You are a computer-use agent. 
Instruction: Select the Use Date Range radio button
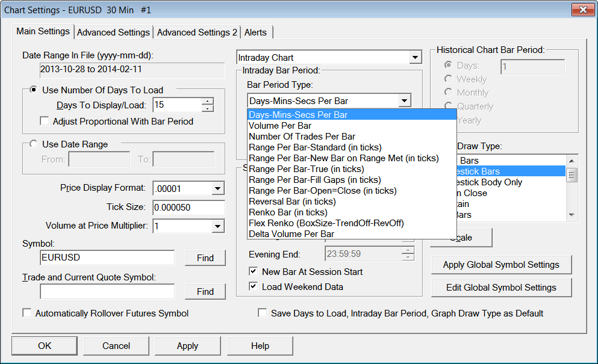coord(34,144)
